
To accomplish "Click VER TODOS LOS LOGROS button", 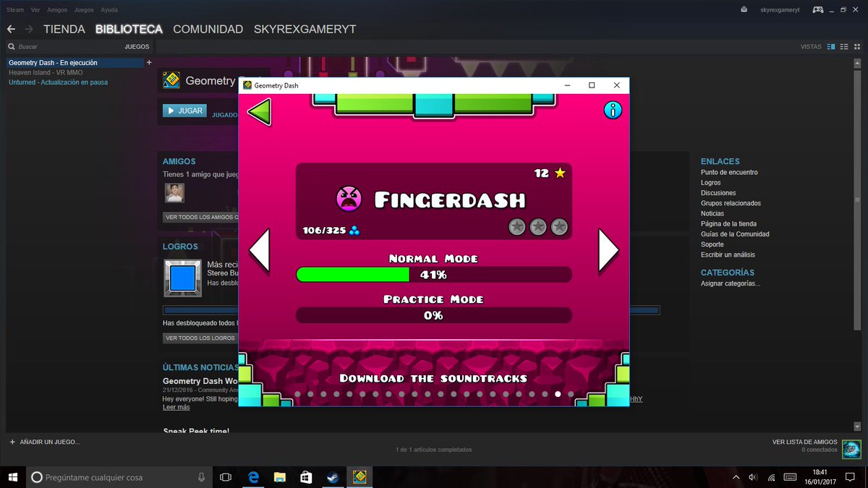I will tap(201, 338).
